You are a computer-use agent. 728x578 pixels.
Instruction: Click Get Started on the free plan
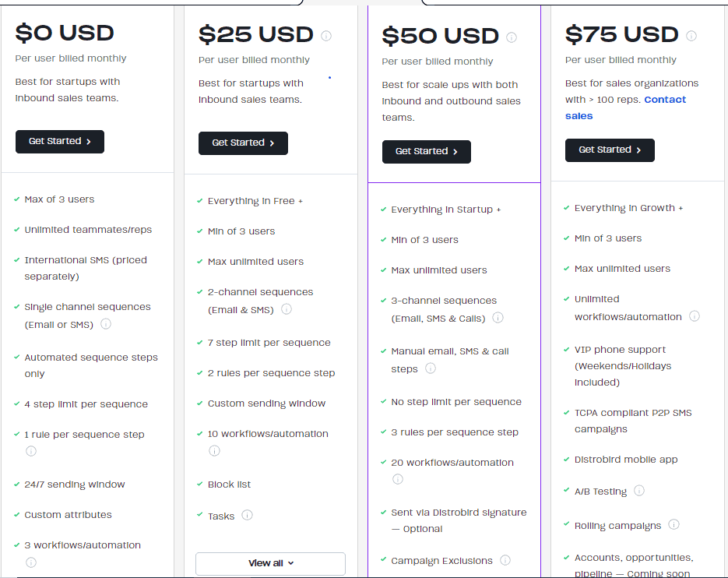pyautogui.click(x=59, y=141)
